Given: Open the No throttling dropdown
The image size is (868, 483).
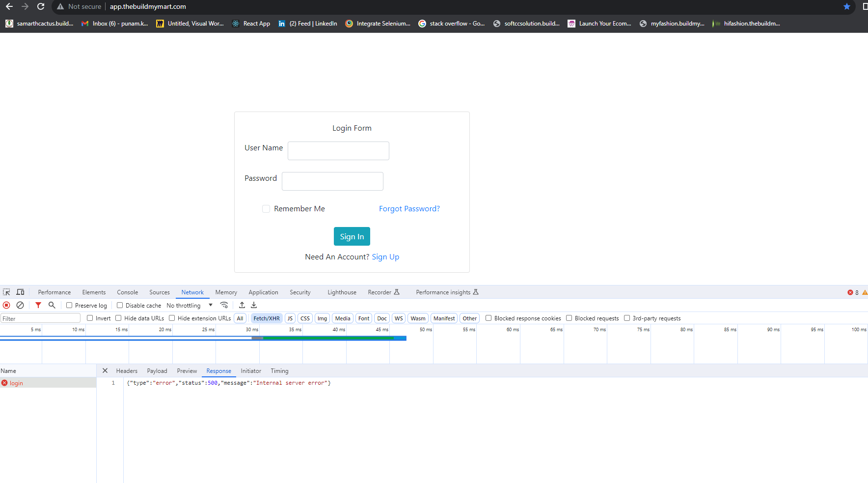Looking at the screenshot, I should point(190,306).
